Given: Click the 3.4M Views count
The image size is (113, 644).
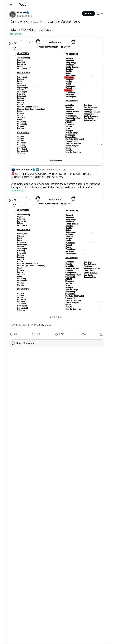Looking at the screenshot, I should (x=45, y=325).
